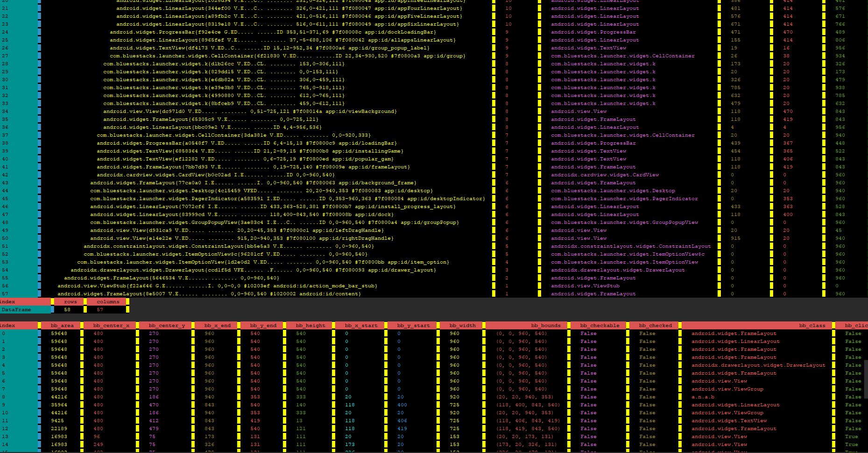Choose the "bb_y_start" column header
The height and width of the screenshot is (453, 868).
pos(413,325)
